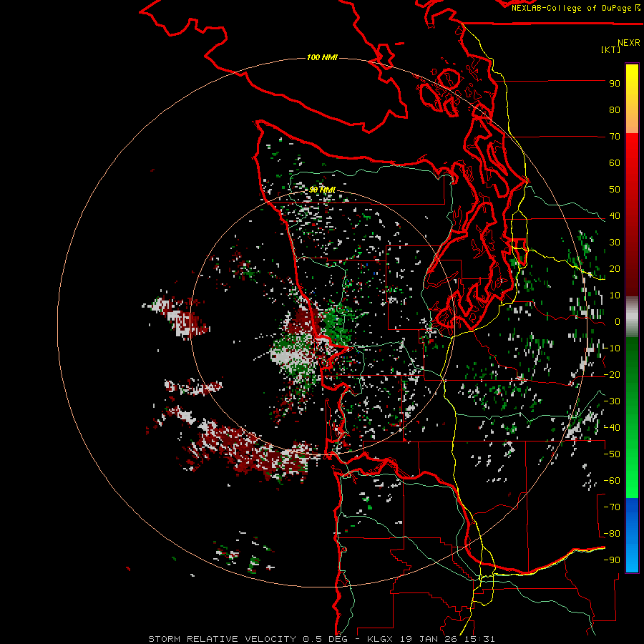Click the -40 scale label

pos(612,428)
